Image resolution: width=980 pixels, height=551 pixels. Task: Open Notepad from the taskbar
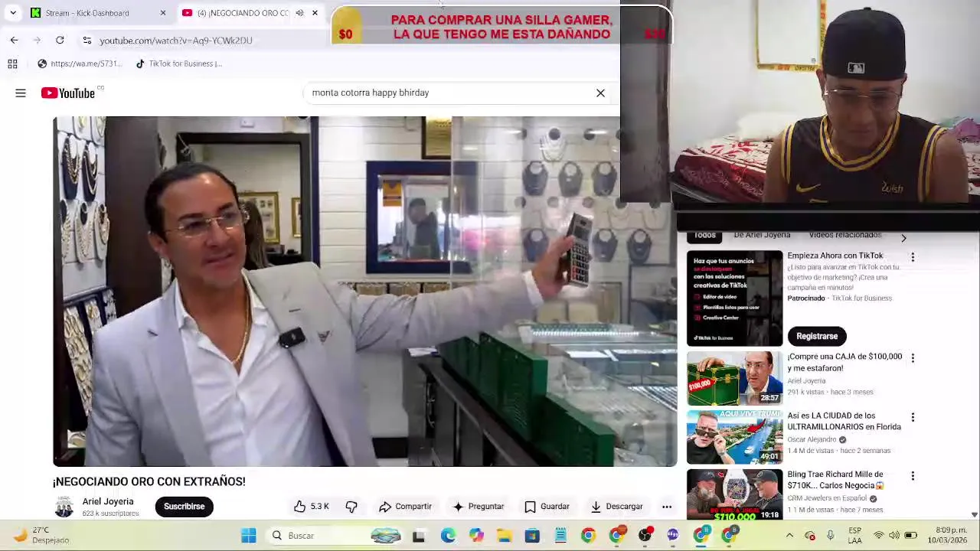pos(560,536)
